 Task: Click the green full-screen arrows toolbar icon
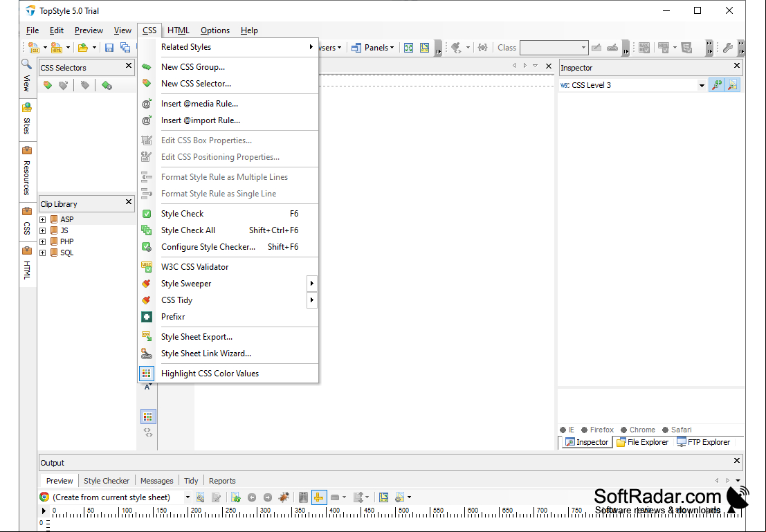pyautogui.click(x=409, y=47)
